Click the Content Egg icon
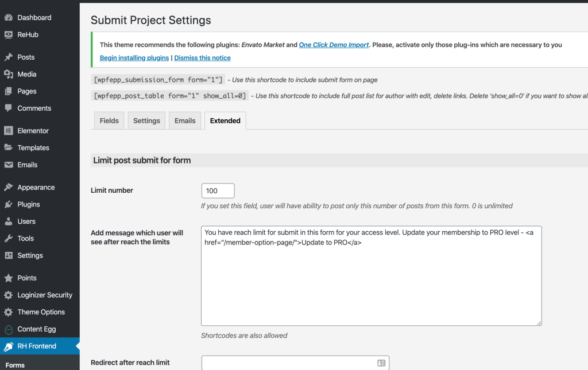The height and width of the screenshot is (370, 588). [9, 329]
